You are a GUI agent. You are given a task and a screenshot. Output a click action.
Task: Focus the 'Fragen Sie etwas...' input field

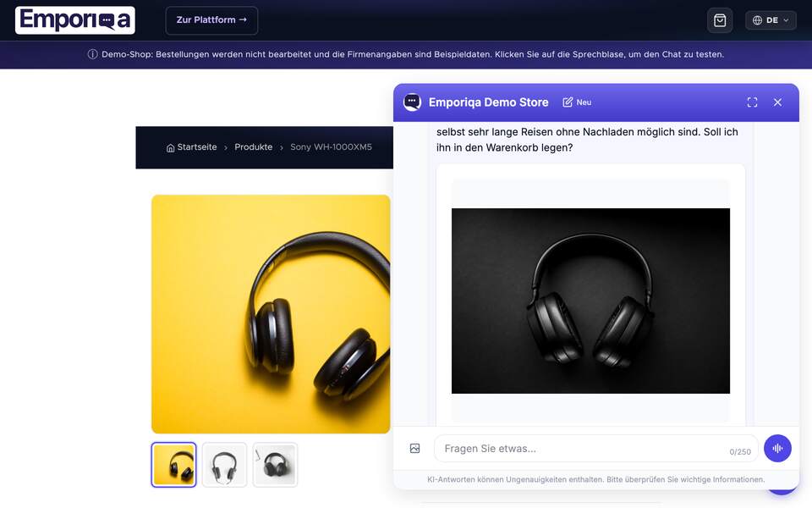pyautogui.click(x=596, y=449)
